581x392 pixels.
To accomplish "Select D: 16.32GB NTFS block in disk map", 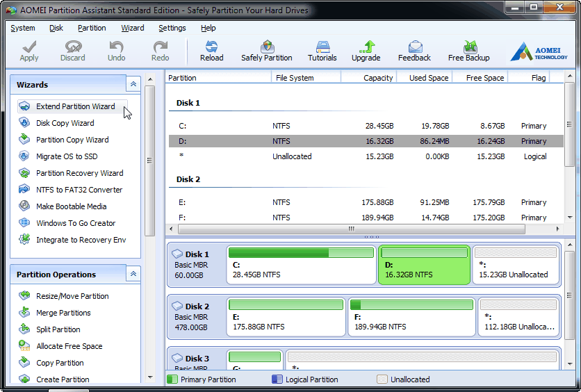I will [x=424, y=265].
